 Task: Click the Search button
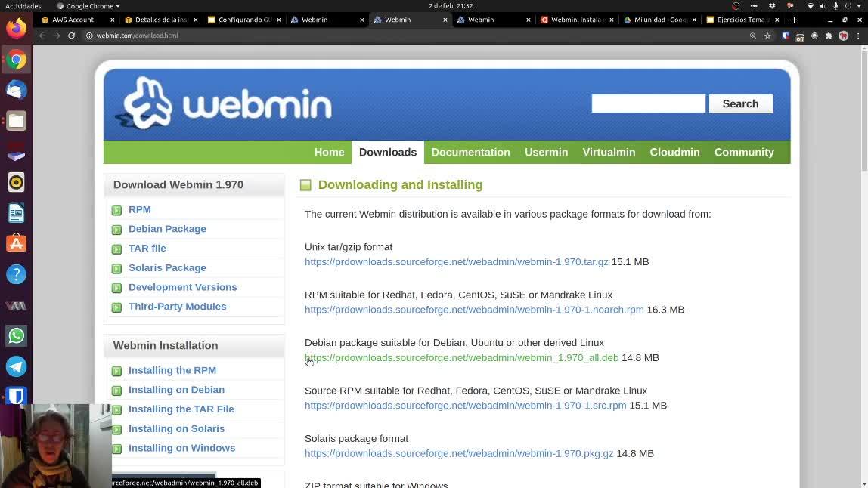pos(741,103)
